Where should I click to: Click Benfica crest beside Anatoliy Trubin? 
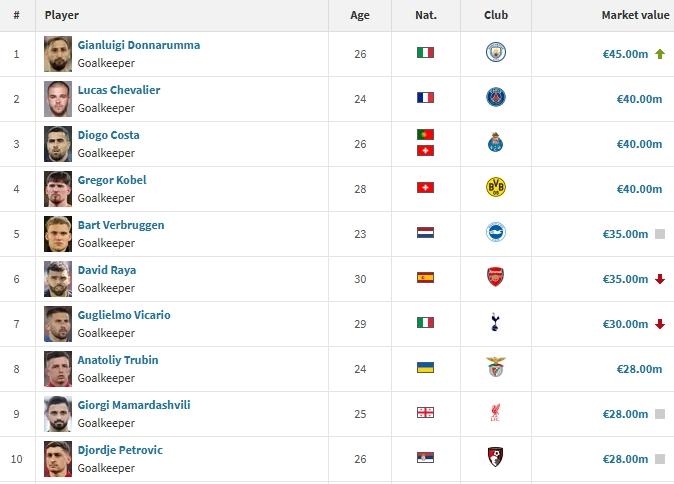(495, 368)
